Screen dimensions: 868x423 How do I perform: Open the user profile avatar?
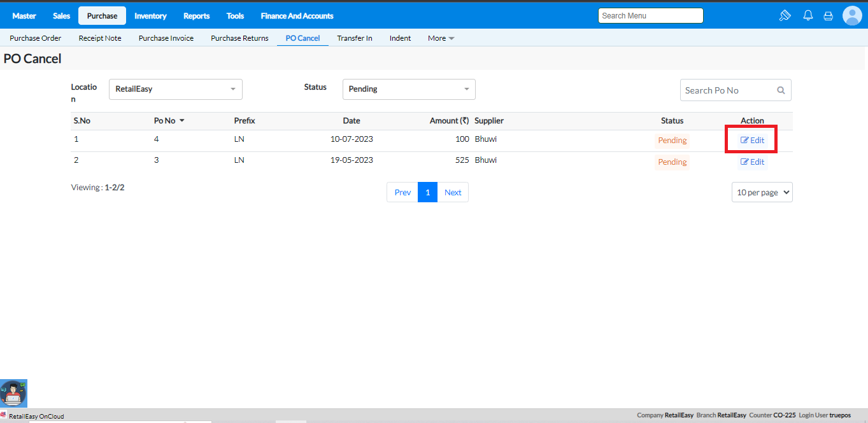[851, 16]
